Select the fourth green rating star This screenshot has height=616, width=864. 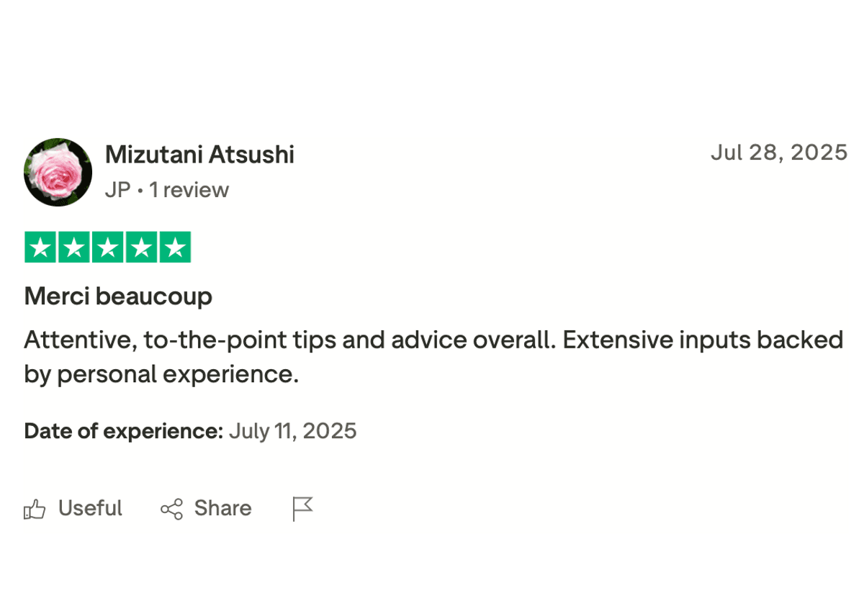pyautogui.click(x=140, y=248)
